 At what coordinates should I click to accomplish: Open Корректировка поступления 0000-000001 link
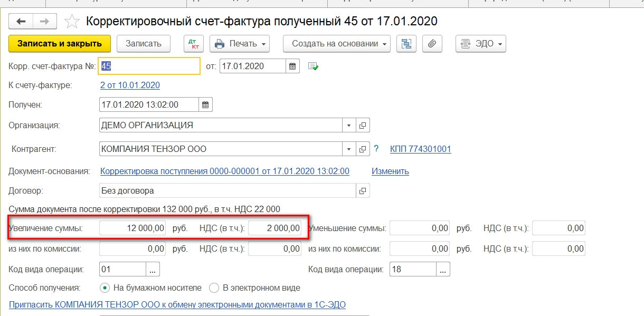pyautogui.click(x=225, y=171)
